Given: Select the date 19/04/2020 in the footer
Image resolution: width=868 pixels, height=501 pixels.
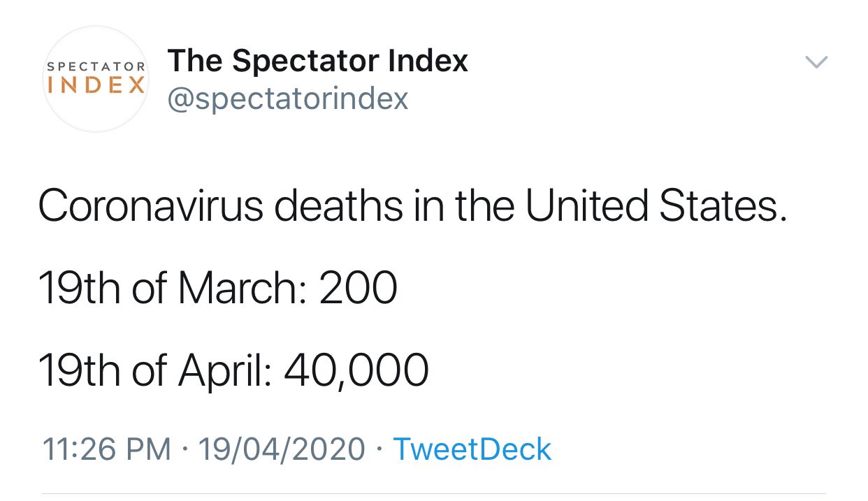Looking at the screenshot, I should coord(280,449).
